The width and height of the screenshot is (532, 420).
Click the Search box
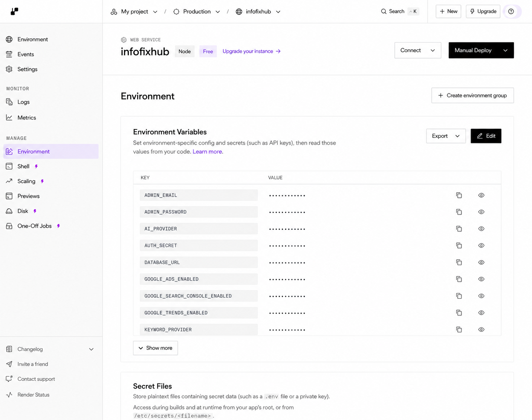click(x=399, y=11)
